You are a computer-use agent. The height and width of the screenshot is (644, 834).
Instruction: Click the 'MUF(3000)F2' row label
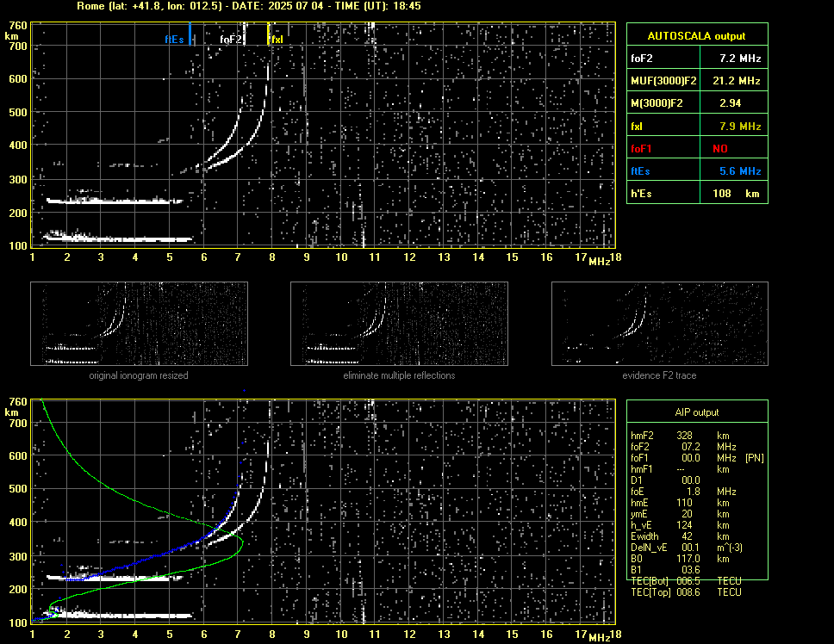pyautogui.click(x=663, y=81)
